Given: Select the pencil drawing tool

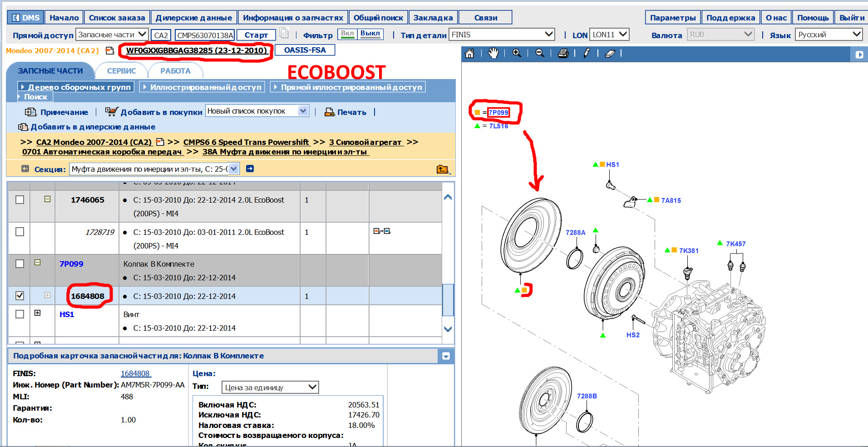Looking at the screenshot, I should [587, 53].
